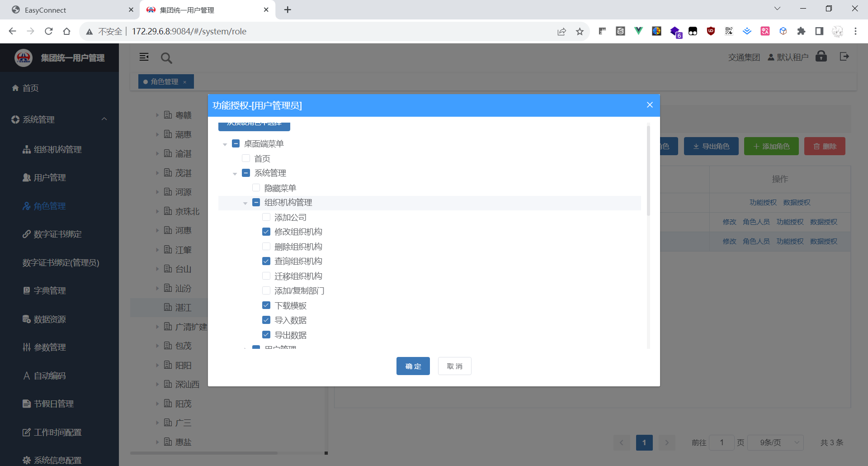Collapse the 组织机构管理 tree node arrow
The height and width of the screenshot is (466, 868).
point(245,203)
